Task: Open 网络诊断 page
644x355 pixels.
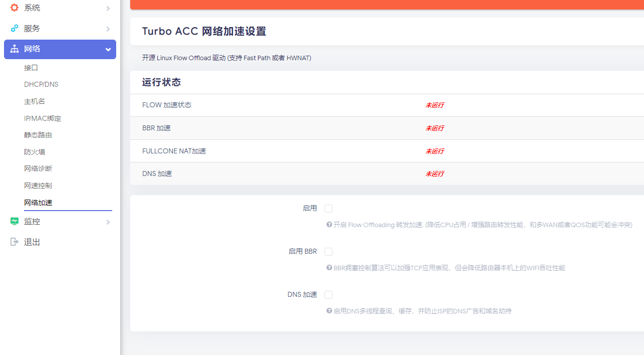Action: (x=38, y=168)
